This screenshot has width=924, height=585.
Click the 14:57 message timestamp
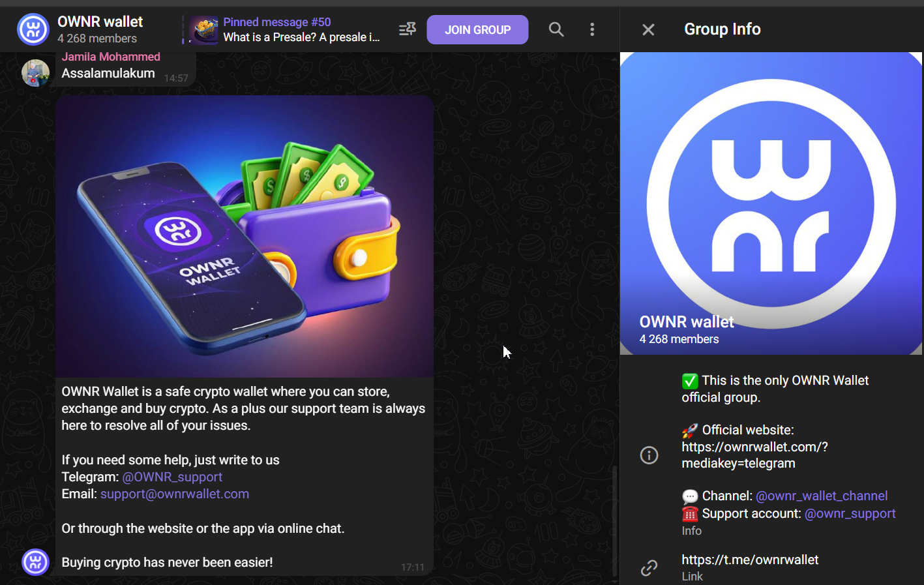coord(176,78)
